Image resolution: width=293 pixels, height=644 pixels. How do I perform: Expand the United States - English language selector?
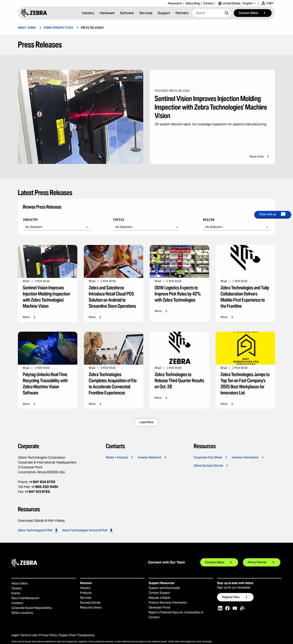[x=237, y=3]
